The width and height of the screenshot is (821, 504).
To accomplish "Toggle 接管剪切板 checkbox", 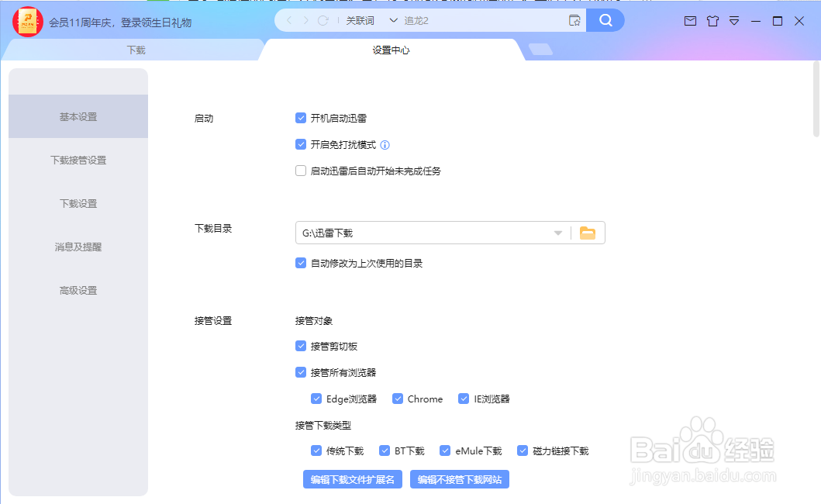I will pyautogui.click(x=301, y=346).
